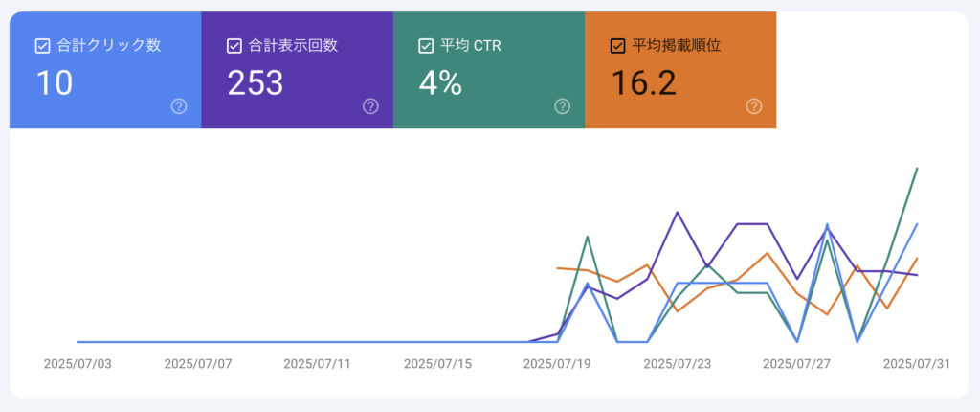Click the purple impressions line's highest peak

tap(678, 213)
